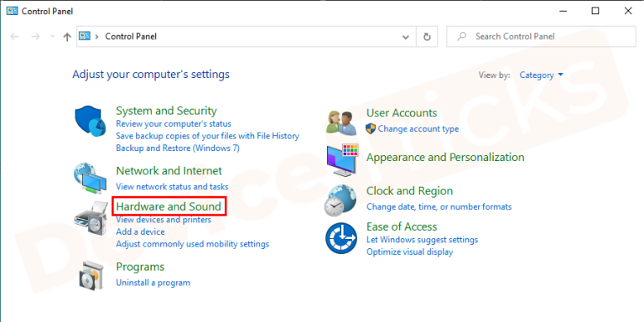The width and height of the screenshot is (644, 322).
Task: Click Backup and Restore (Windows 7)
Action: (178, 148)
